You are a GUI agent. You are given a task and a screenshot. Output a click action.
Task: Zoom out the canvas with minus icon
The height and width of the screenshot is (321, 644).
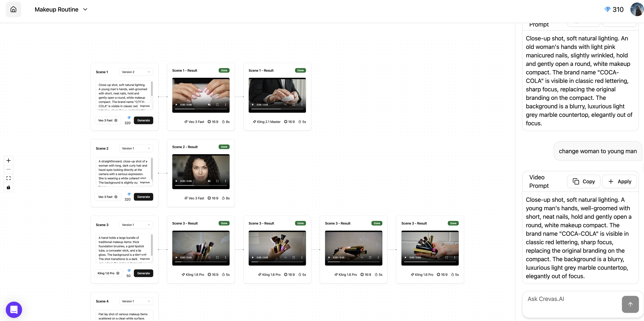click(x=8, y=169)
